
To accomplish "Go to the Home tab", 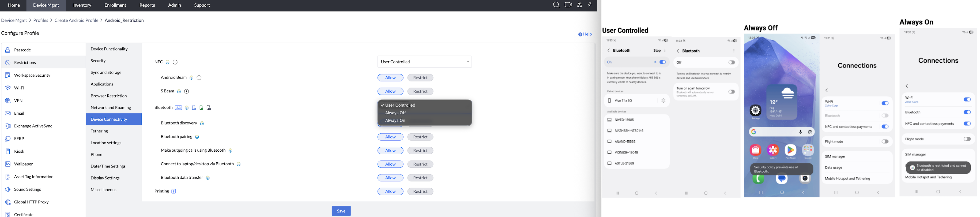I will (14, 5).
